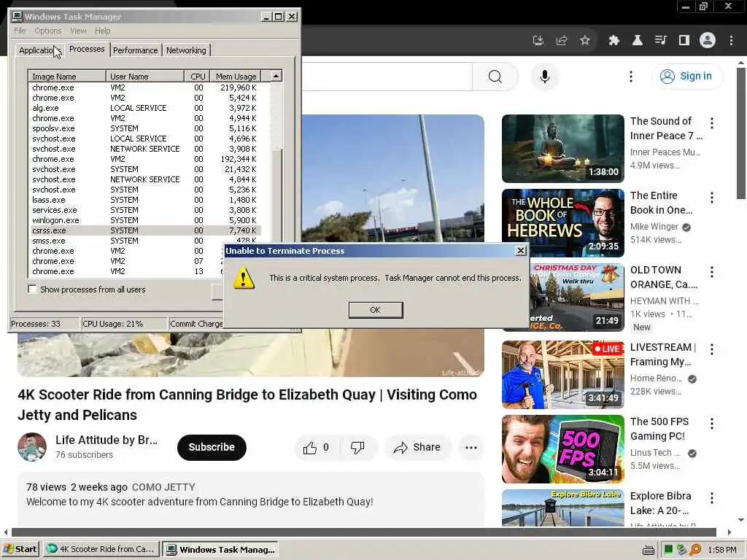
Task: Click the Sign in button on YouTube
Action: pyautogui.click(x=686, y=76)
